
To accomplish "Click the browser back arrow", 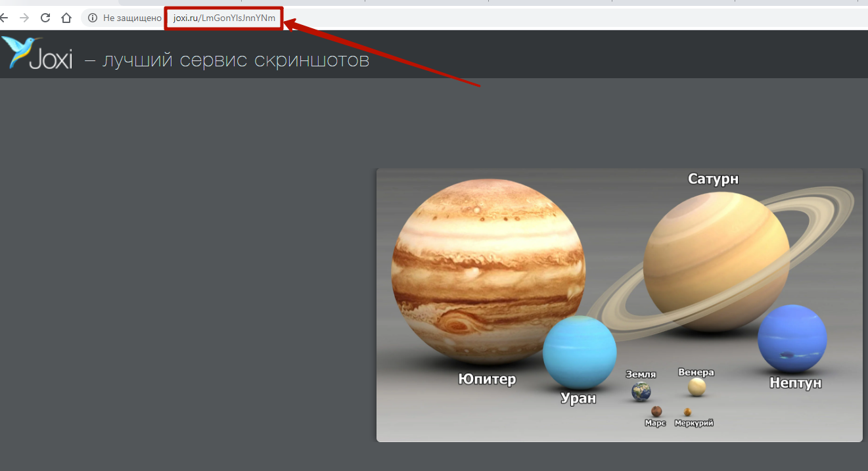I will tap(4, 18).
